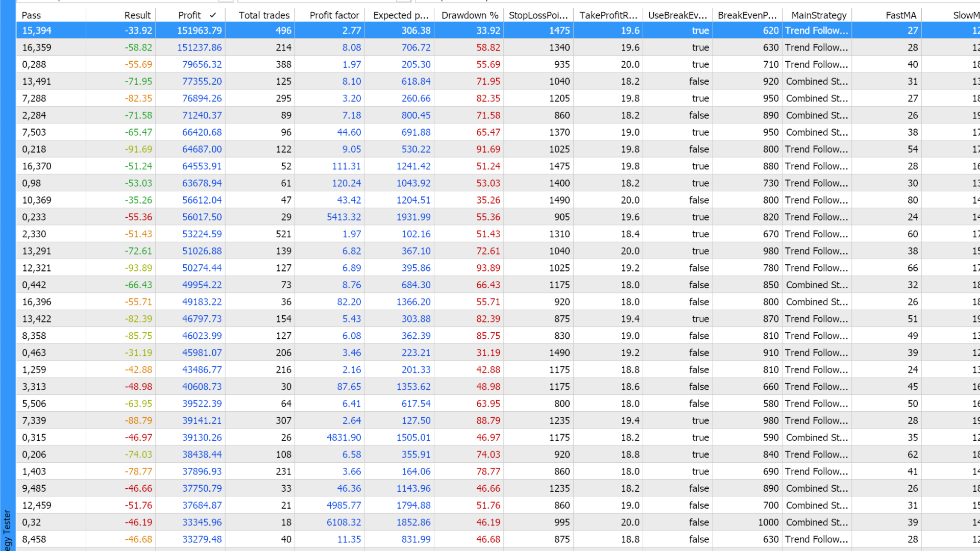The height and width of the screenshot is (551, 980).
Task: Select the row with profit 79656.32
Action: pyautogui.click(x=202, y=64)
